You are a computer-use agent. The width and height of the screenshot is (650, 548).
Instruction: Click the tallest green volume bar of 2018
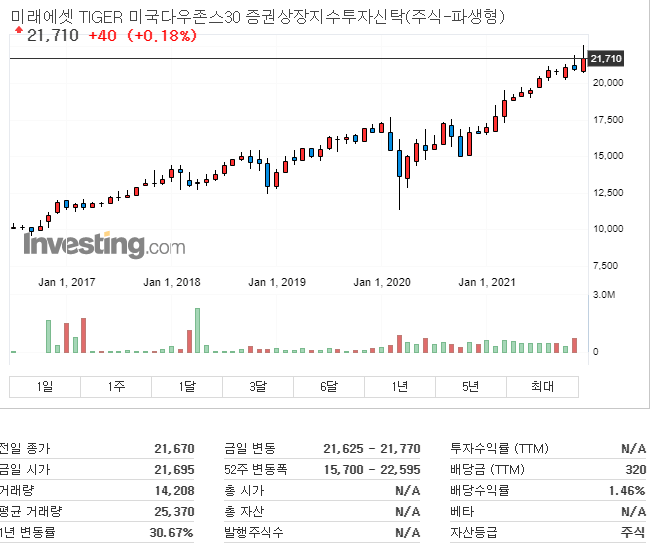point(197,330)
